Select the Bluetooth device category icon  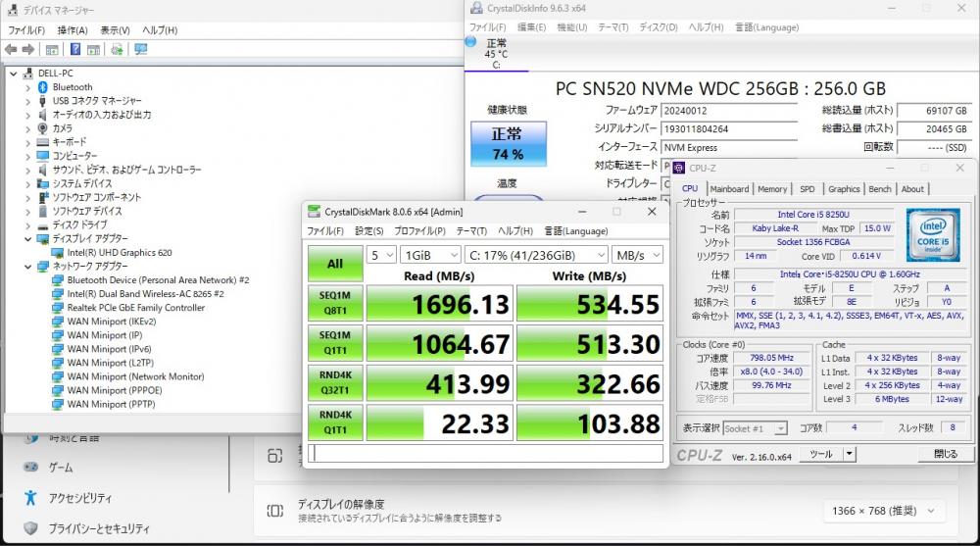(42, 87)
